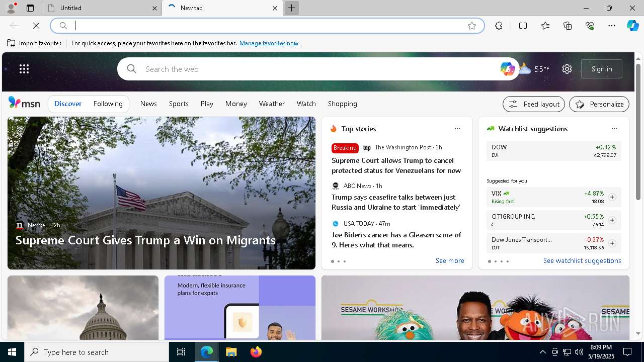Click See more under Top stories

450,260
